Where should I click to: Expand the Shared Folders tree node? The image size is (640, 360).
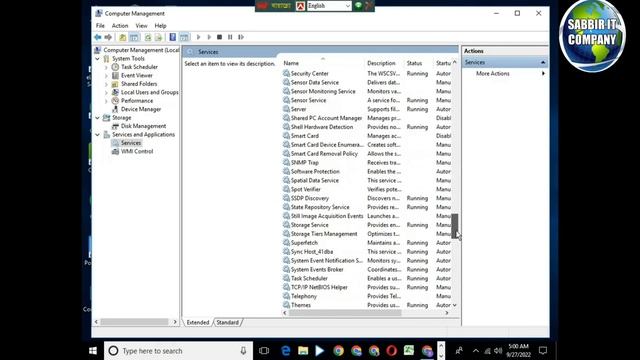click(106, 84)
